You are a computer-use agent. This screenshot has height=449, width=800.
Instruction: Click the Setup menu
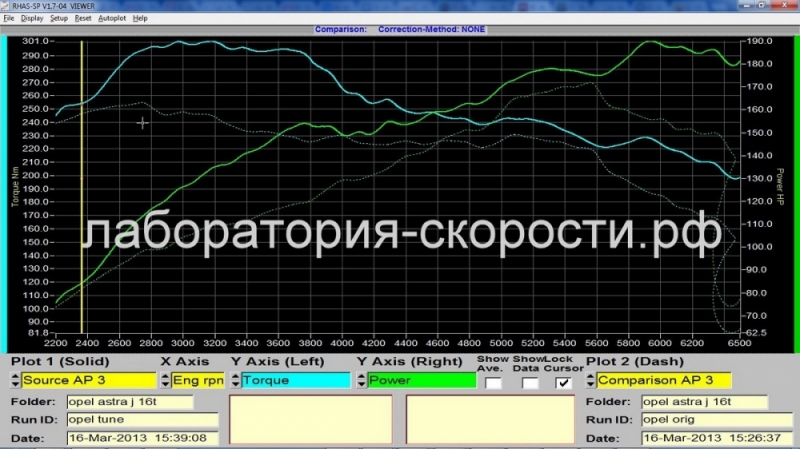click(59, 18)
